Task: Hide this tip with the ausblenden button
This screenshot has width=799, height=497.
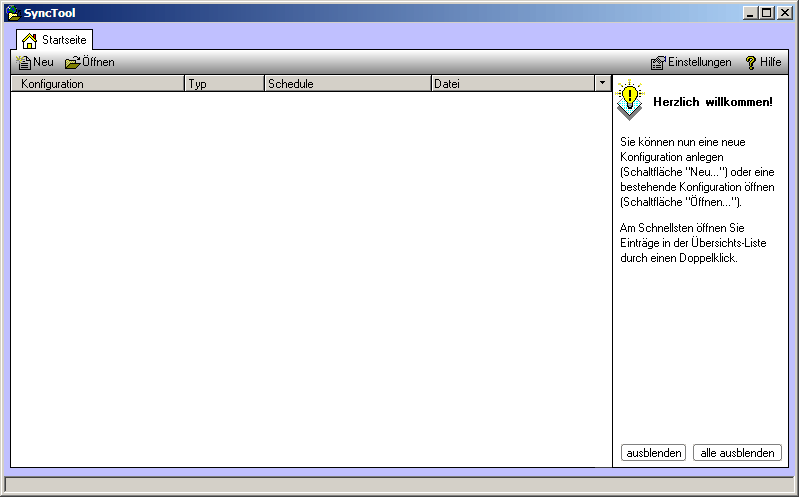Action: point(654,453)
